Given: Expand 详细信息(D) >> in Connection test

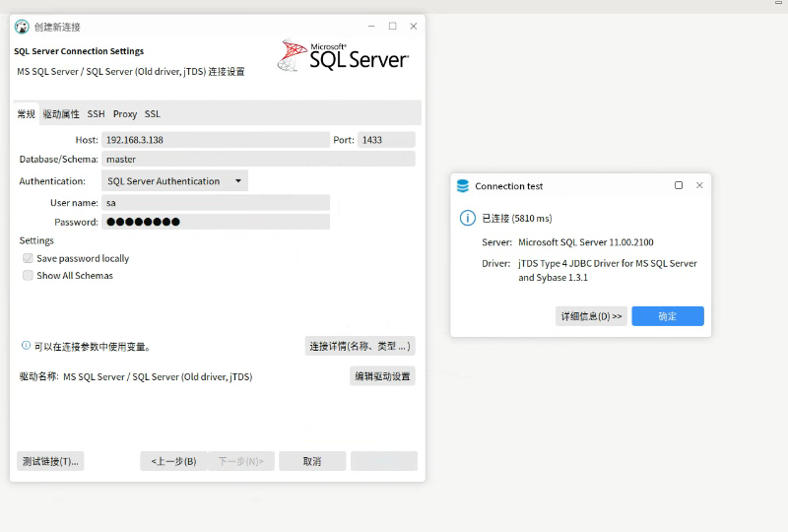Looking at the screenshot, I should [591, 316].
